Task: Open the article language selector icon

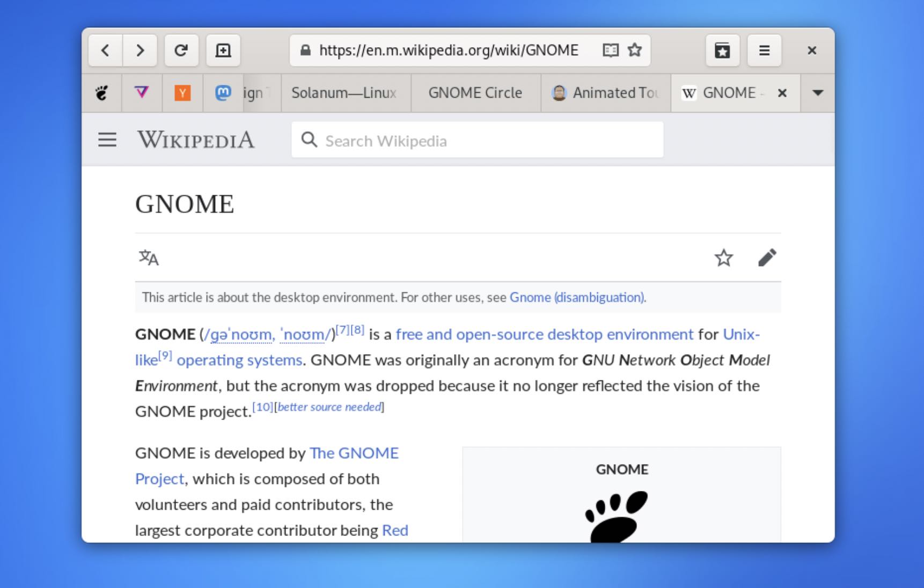Action: [149, 258]
